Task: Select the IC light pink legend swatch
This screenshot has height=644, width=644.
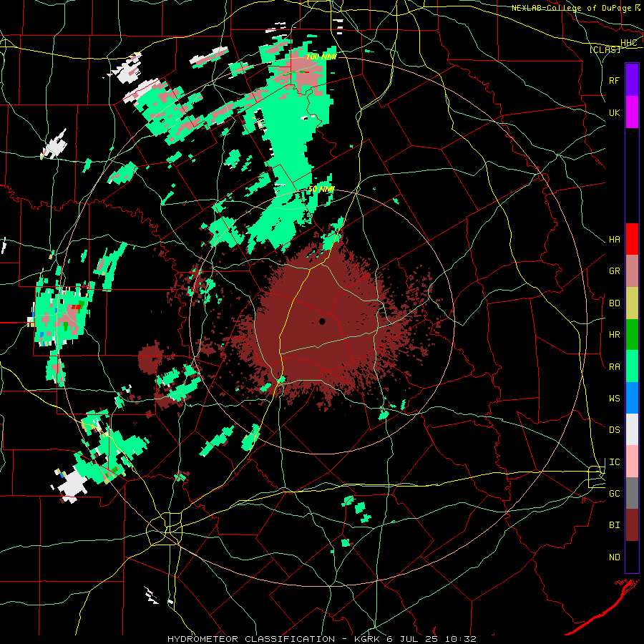Action: click(632, 462)
